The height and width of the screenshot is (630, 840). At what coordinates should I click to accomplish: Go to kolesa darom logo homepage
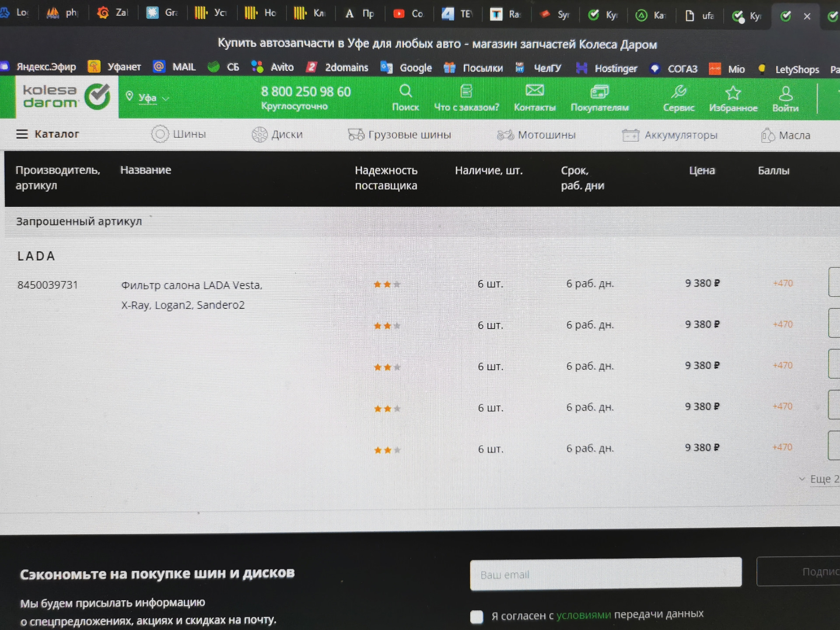[x=66, y=97]
